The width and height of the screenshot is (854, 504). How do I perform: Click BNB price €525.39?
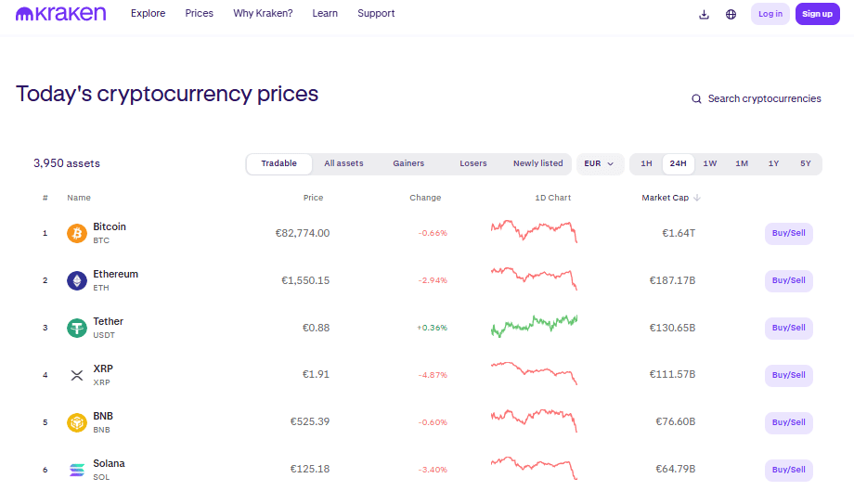[x=310, y=421]
